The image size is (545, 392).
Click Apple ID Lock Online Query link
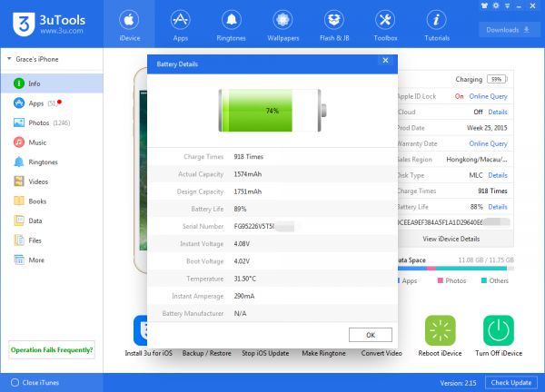pos(488,96)
